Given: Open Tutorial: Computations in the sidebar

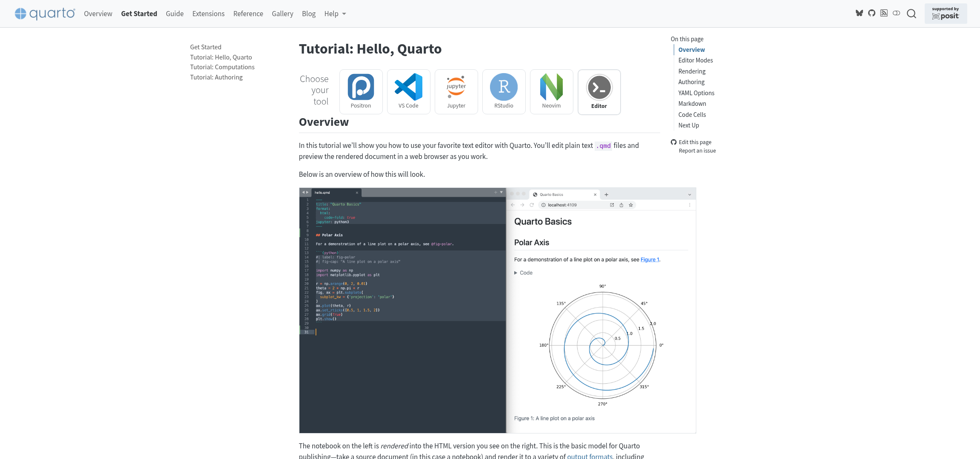Looking at the screenshot, I should (x=222, y=67).
